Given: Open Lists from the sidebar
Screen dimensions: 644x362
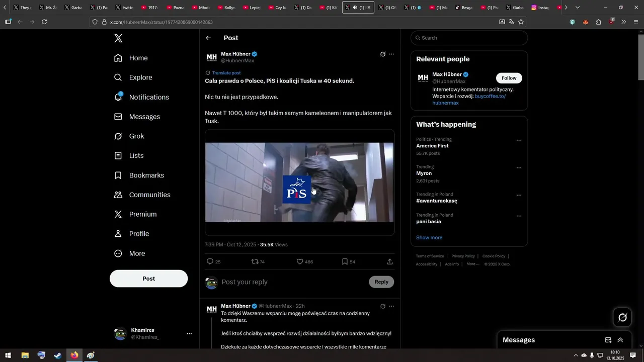Looking at the screenshot, I should 129,156.
